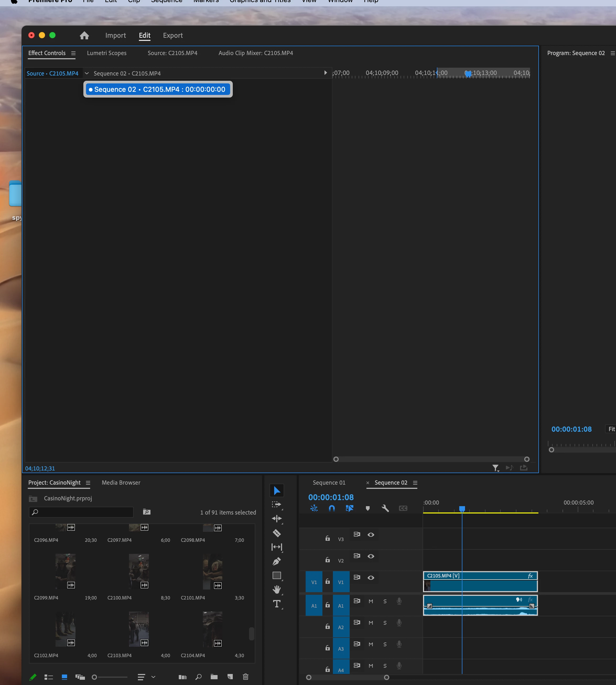This screenshot has height=685, width=616.
Task: Select the Razor tool
Action: (277, 533)
